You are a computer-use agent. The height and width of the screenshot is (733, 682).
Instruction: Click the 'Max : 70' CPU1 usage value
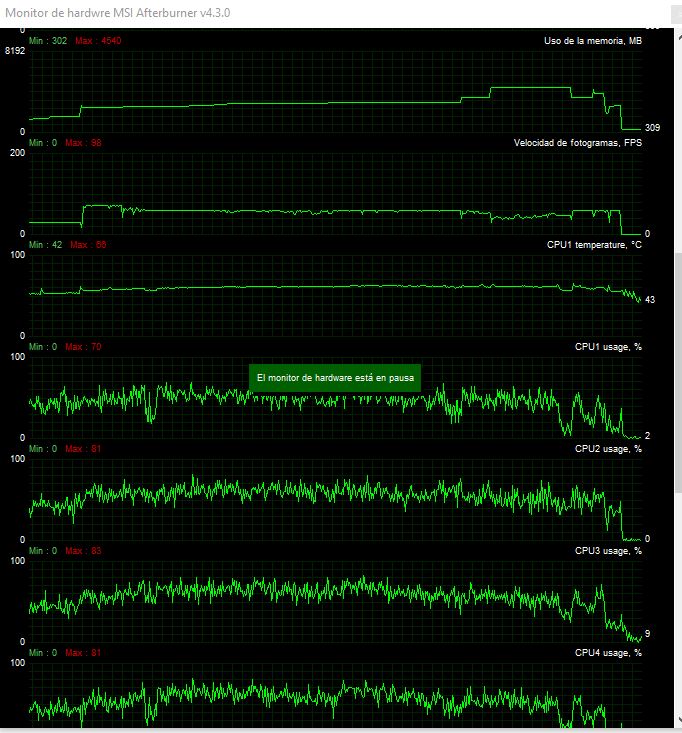[83, 346]
